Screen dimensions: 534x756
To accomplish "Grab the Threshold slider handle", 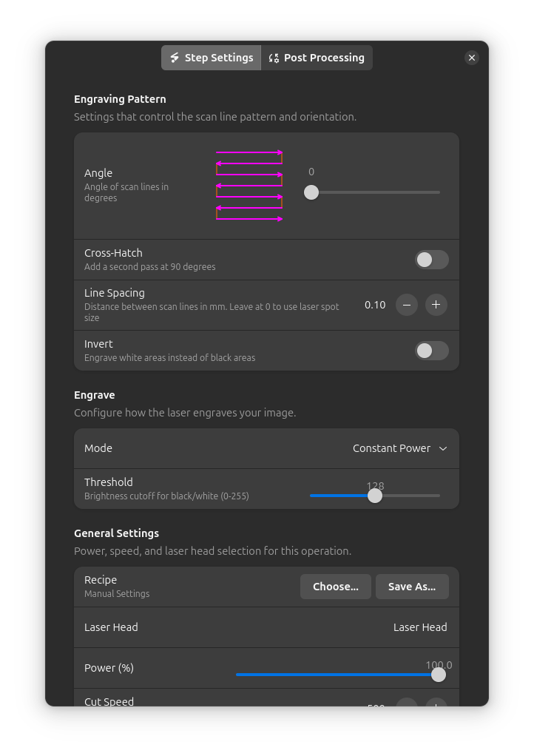I will (375, 496).
